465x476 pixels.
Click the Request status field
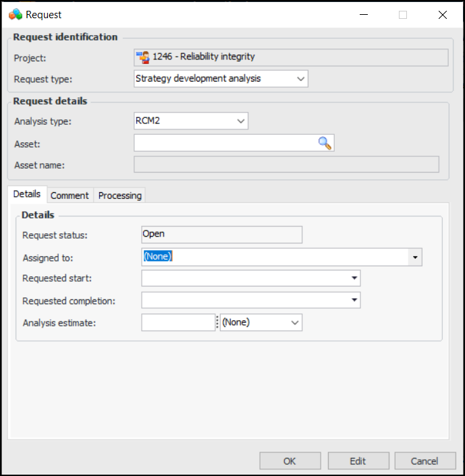click(221, 235)
